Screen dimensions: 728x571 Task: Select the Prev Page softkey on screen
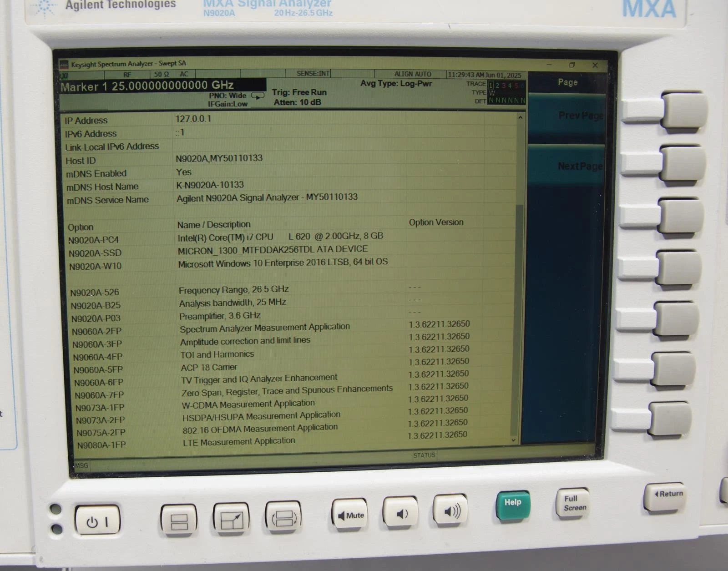point(567,118)
